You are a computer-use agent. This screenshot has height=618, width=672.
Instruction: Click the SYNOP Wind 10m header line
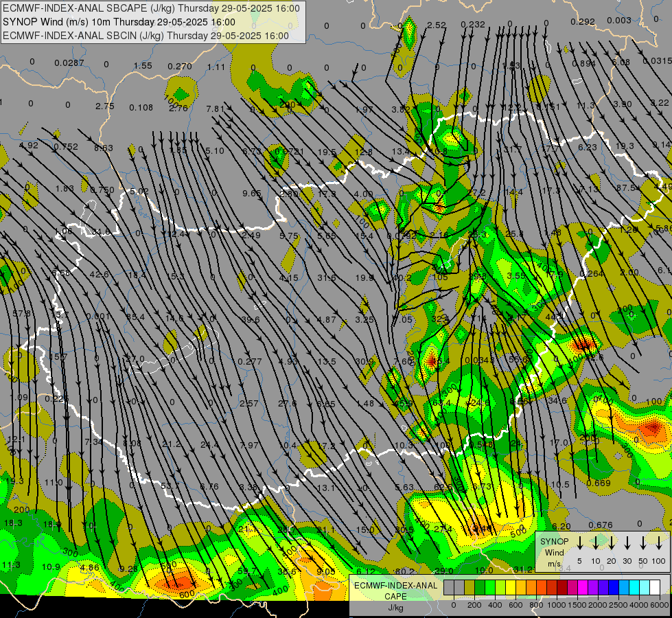coord(119,22)
